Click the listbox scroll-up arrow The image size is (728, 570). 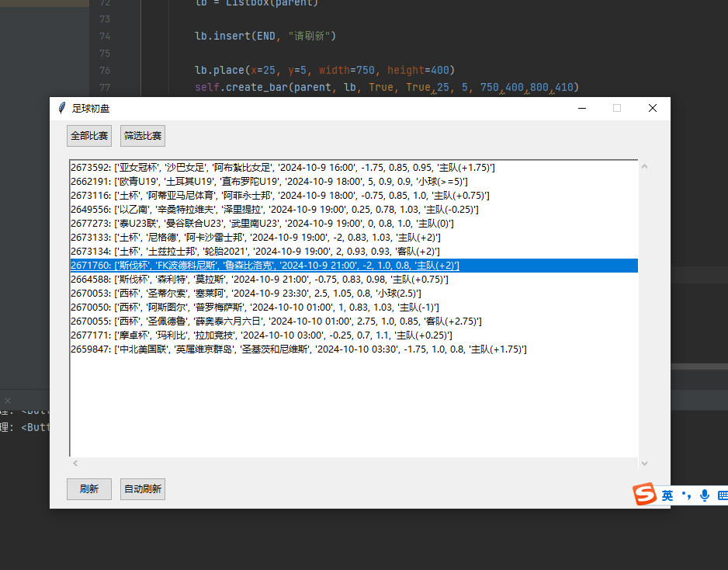click(x=644, y=167)
